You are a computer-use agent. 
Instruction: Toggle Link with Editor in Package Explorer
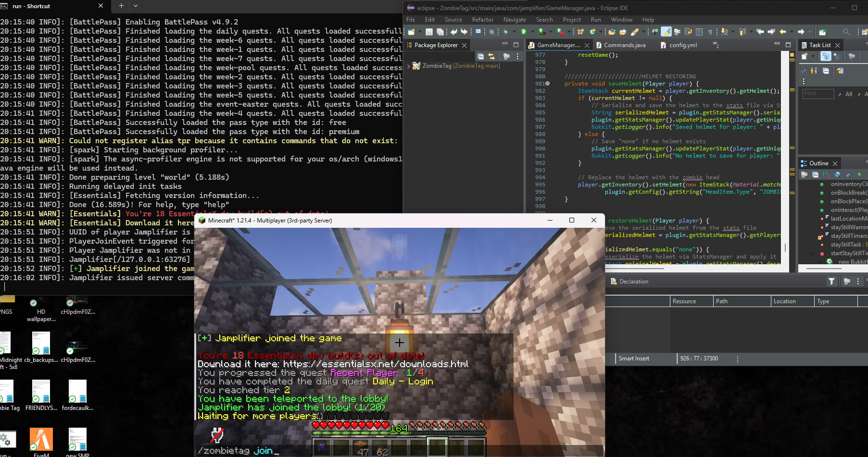[491, 56]
